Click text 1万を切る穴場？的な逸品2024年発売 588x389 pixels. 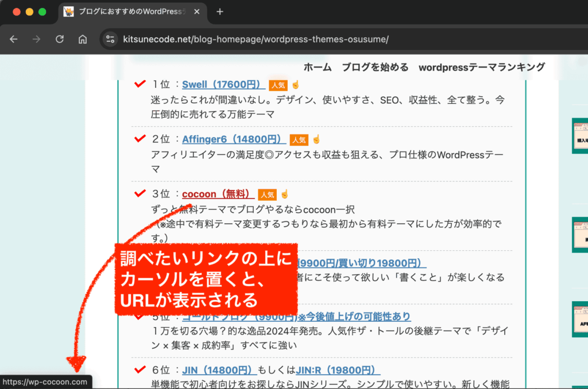tap(237, 331)
